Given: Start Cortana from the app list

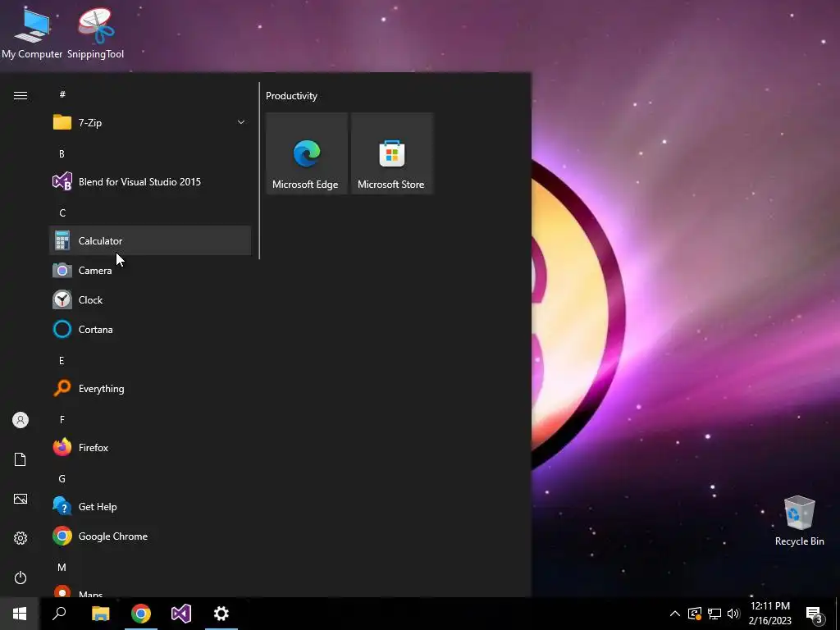Looking at the screenshot, I should (150, 330).
